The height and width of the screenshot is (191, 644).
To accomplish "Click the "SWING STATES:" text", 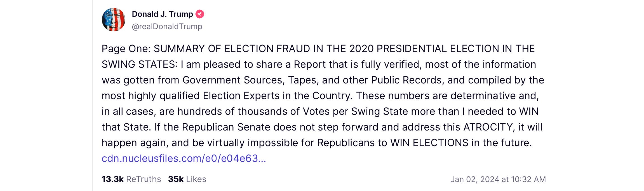I will click(x=139, y=64).
